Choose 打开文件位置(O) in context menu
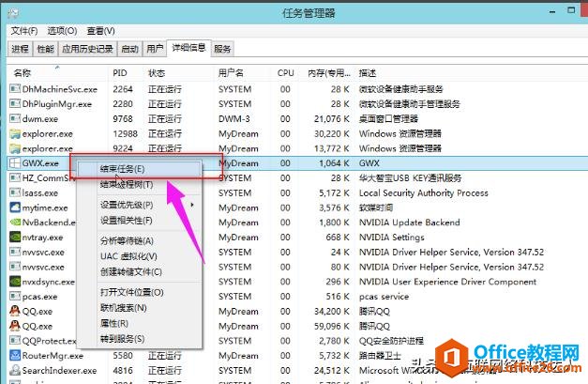 [x=139, y=292]
